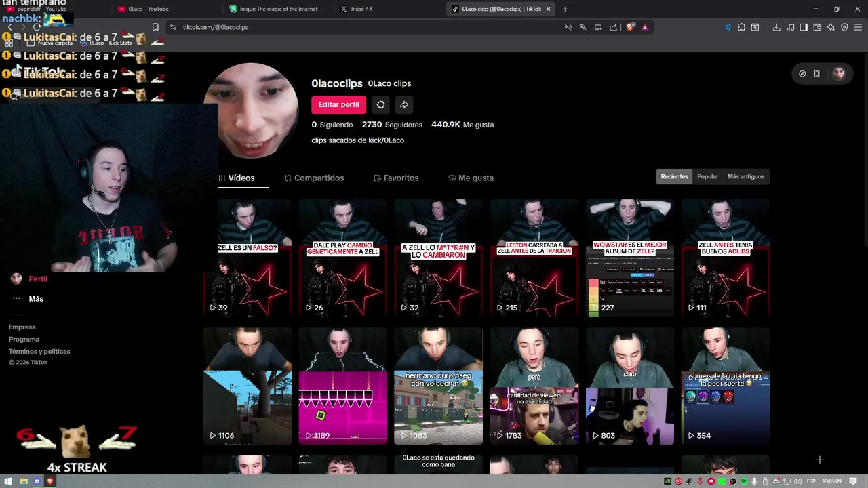The height and width of the screenshot is (488, 868).
Task: Click the Siguiendo count
Action: coord(332,125)
